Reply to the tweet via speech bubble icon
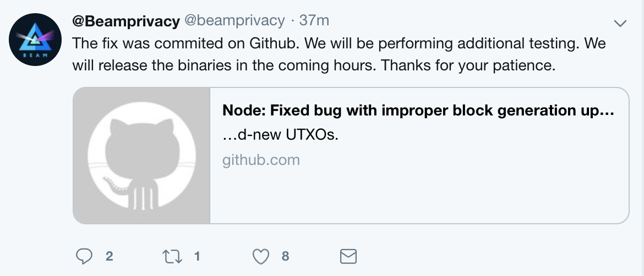The image size is (644, 276). [x=84, y=256]
